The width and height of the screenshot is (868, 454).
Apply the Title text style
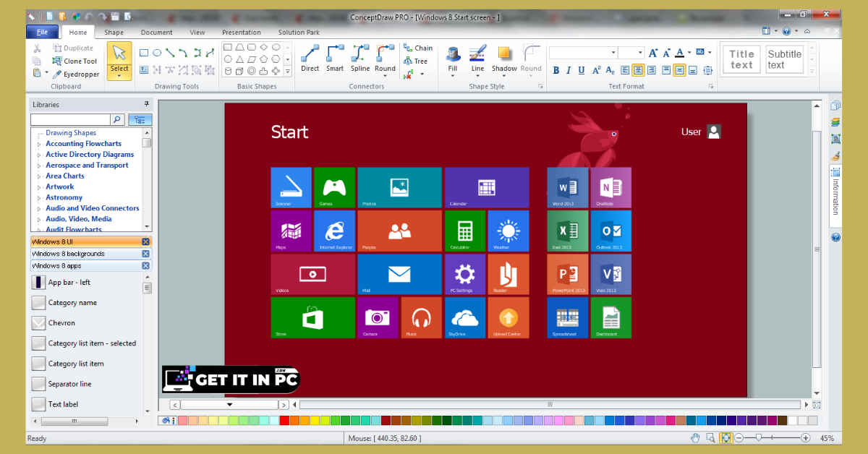click(741, 59)
